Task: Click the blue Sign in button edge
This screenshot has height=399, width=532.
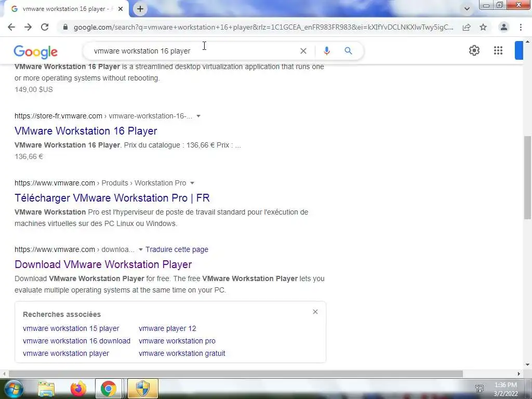Action: (x=519, y=50)
